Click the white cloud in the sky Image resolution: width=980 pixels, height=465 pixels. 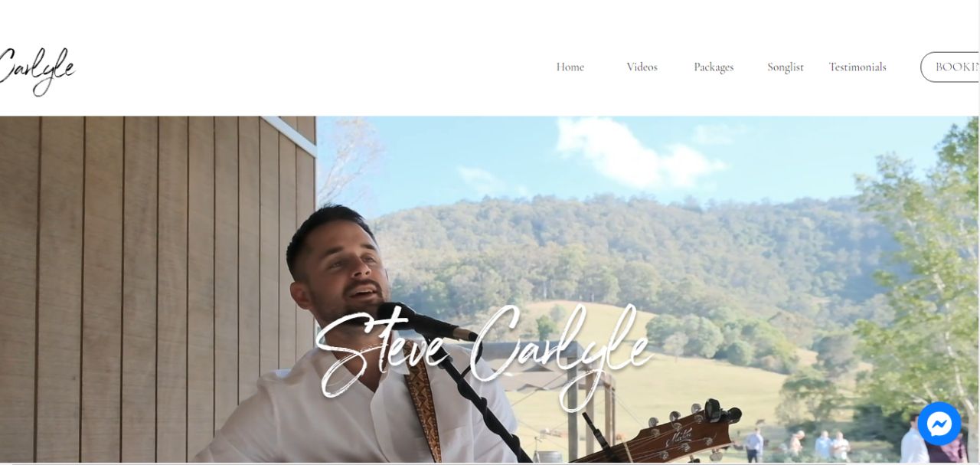click(x=639, y=153)
